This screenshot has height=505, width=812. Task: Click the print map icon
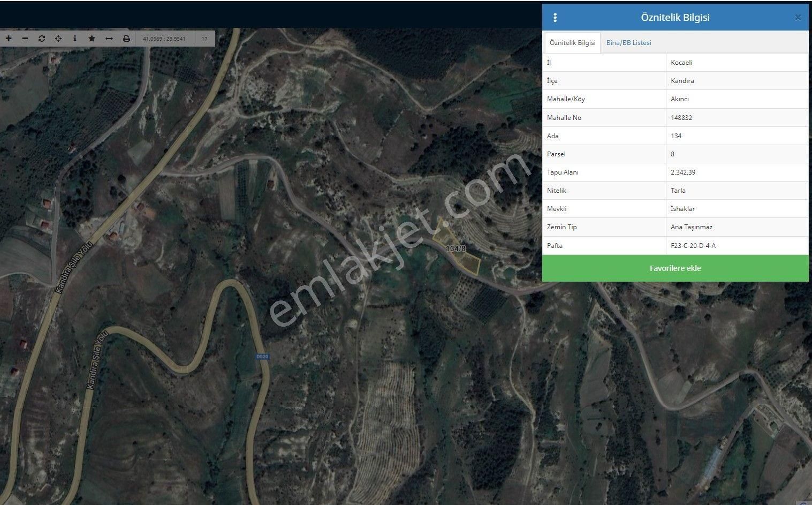pyautogui.click(x=126, y=39)
